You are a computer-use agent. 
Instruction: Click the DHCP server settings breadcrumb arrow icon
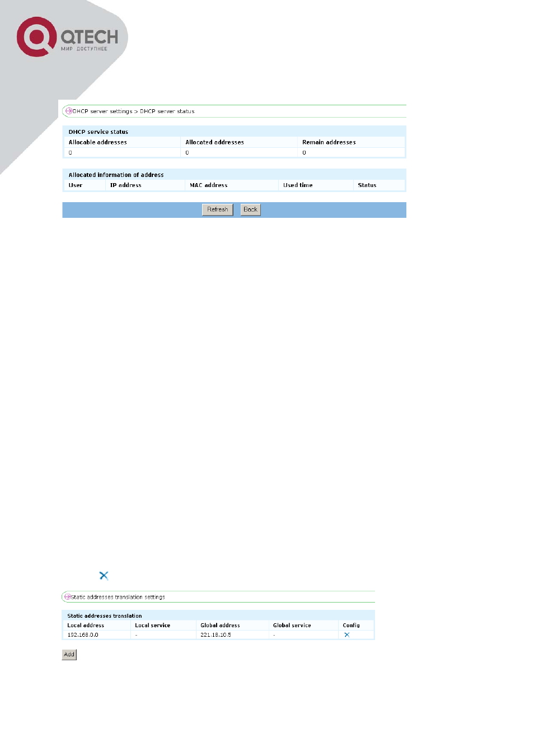point(69,111)
